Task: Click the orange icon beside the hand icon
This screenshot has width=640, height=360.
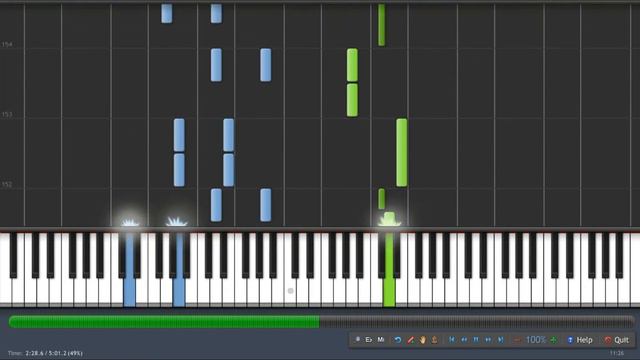Action: tap(434, 340)
